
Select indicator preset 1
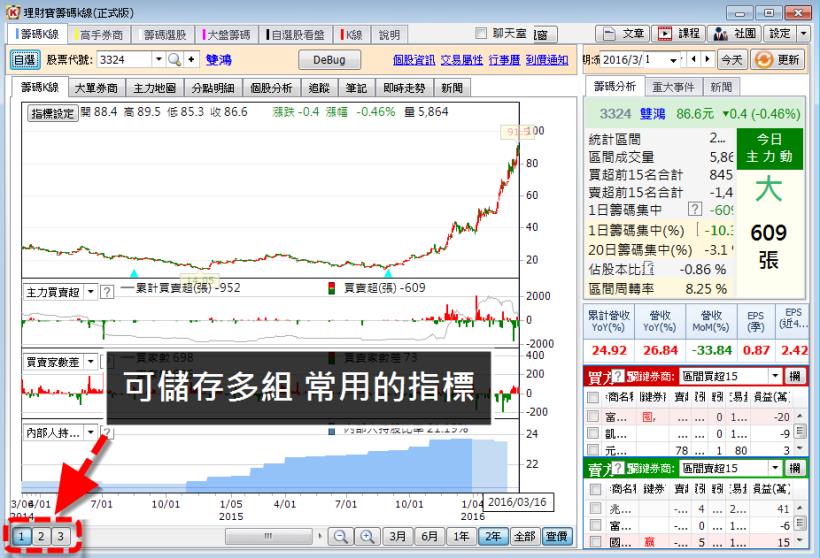pyautogui.click(x=21, y=536)
